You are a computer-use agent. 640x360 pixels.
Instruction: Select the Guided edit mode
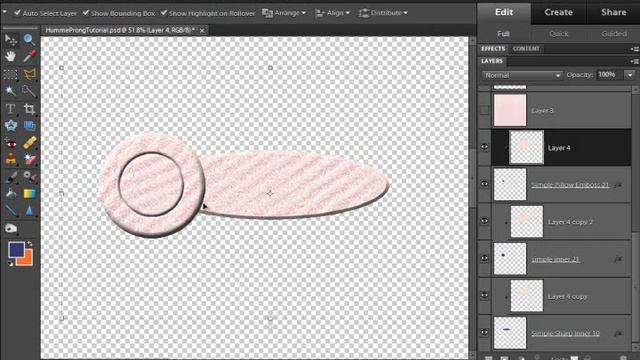coord(614,34)
